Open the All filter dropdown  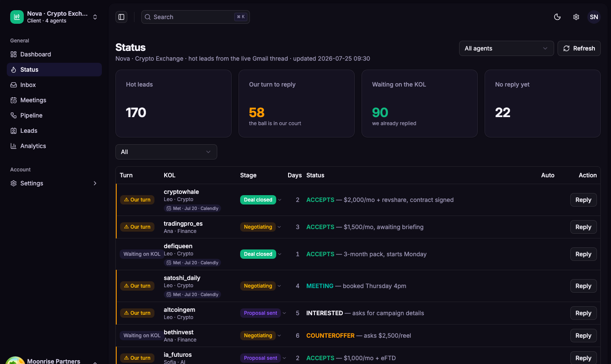(166, 152)
